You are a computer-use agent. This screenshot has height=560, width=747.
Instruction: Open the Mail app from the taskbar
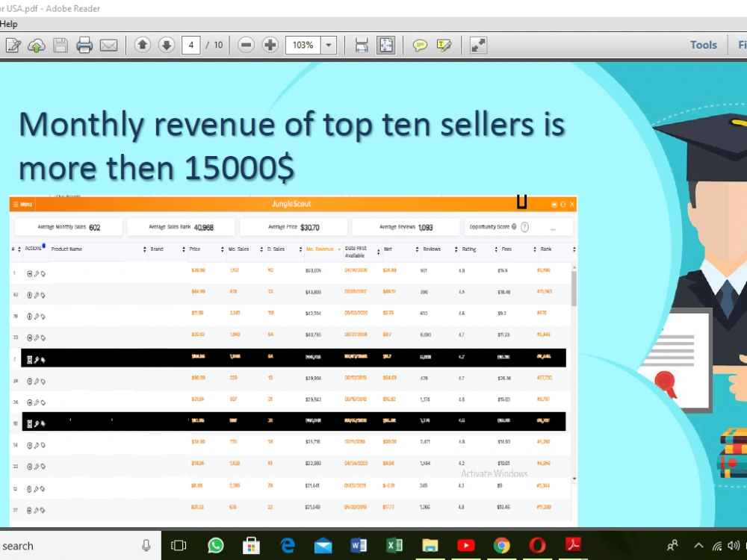pyautogui.click(x=323, y=545)
